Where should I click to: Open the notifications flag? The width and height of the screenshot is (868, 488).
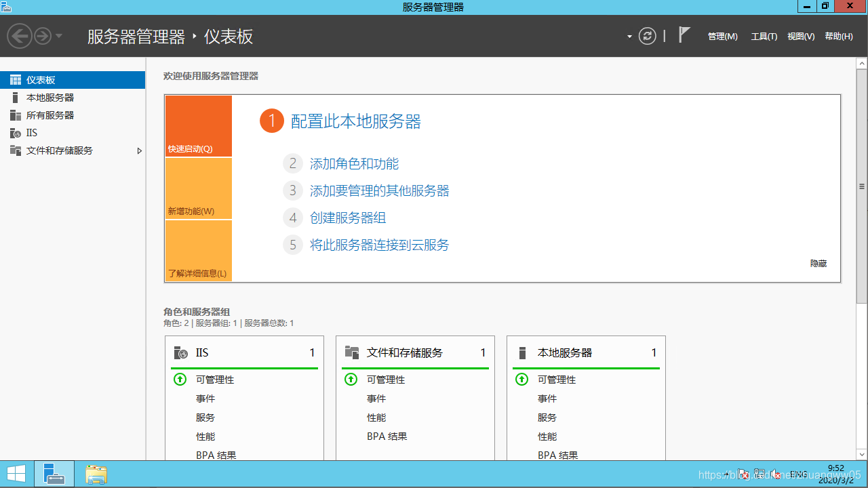tap(684, 35)
